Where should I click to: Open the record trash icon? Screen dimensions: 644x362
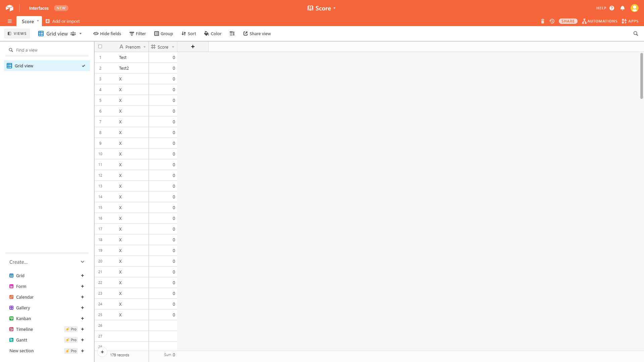coord(543,21)
